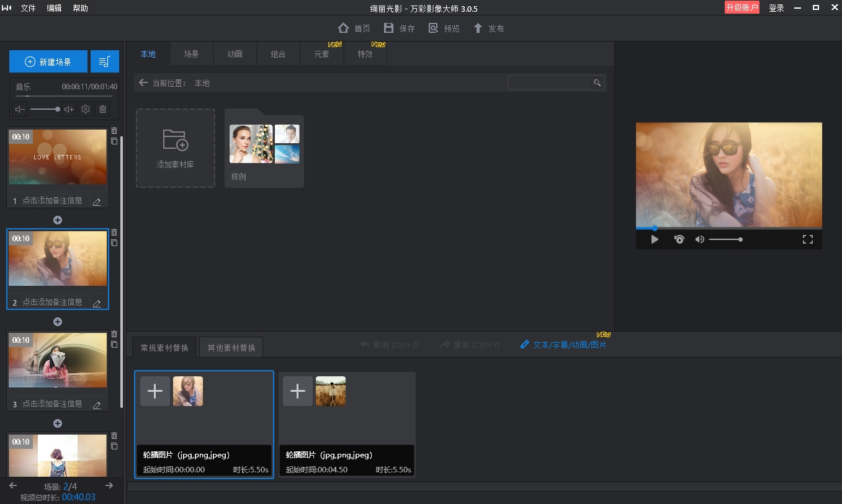Click the 升级账户 upgrade account button
842x504 pixels.
pyautogui.click(x=742, y=7)
